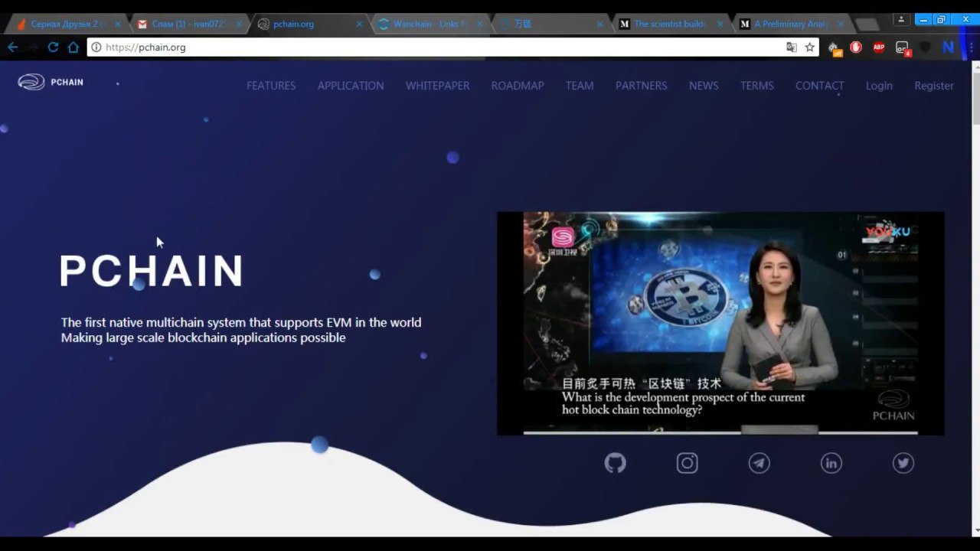The width and height of the screenshot is (980, 551).
Task: Click the video progress bar
Action: 720,432
